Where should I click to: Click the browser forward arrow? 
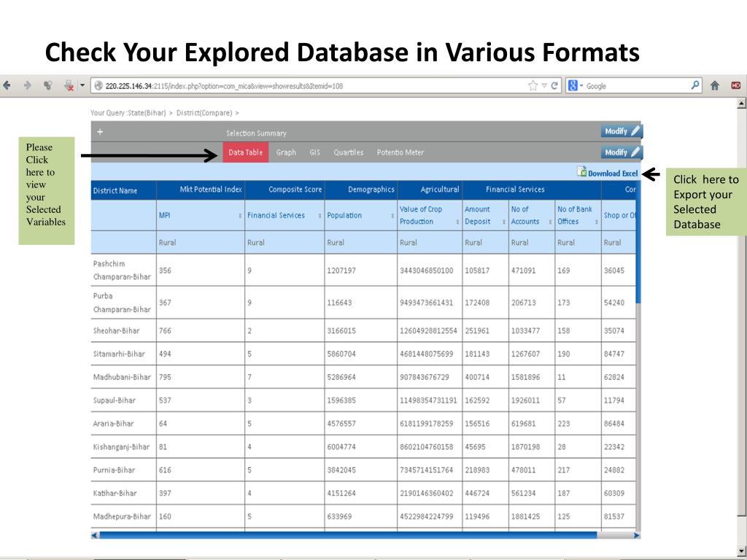coord(27,86)
